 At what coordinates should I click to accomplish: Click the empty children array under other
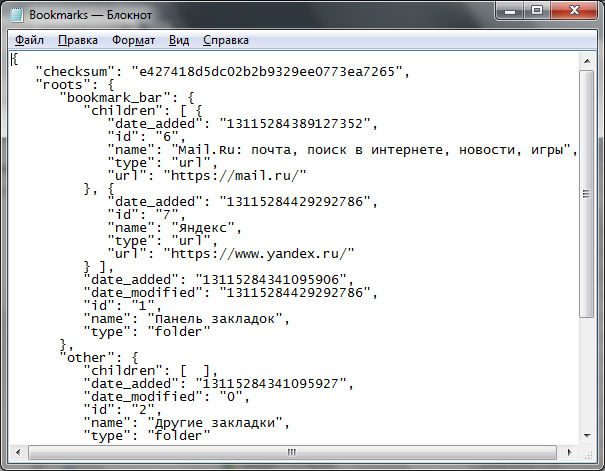click(x=195, y=371)
